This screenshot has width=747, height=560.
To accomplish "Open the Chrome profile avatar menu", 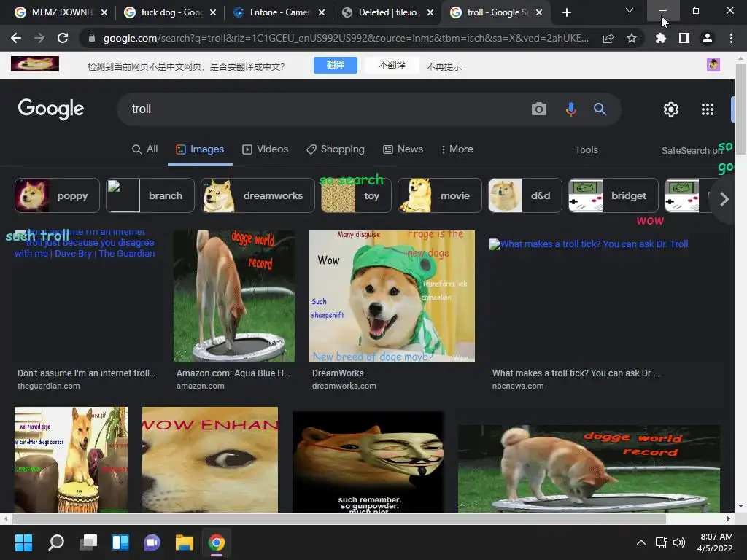I will (x=708, y=38).
